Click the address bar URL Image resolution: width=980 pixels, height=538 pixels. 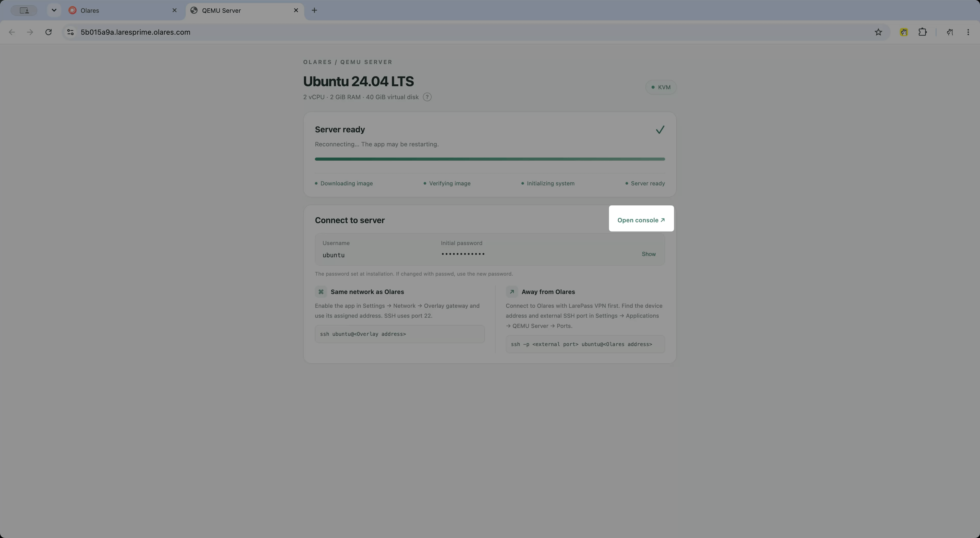tap(136, 32)
